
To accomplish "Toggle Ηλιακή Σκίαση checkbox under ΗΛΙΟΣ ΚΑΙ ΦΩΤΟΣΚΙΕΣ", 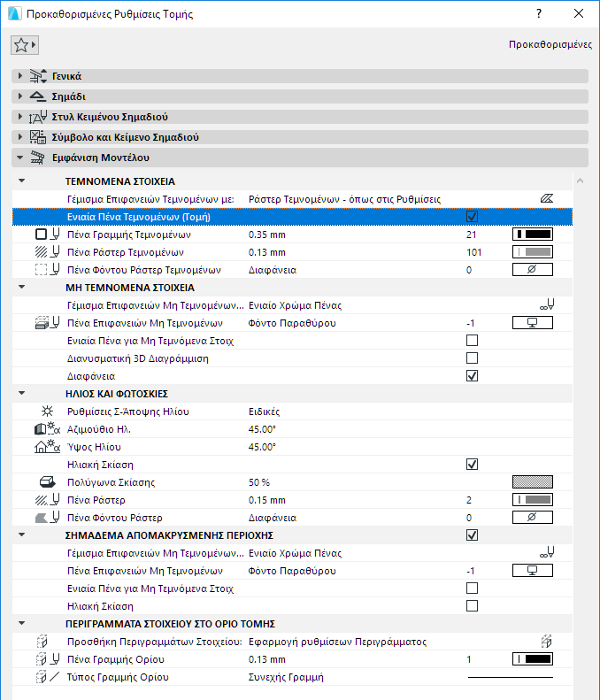I will (472, 465).
